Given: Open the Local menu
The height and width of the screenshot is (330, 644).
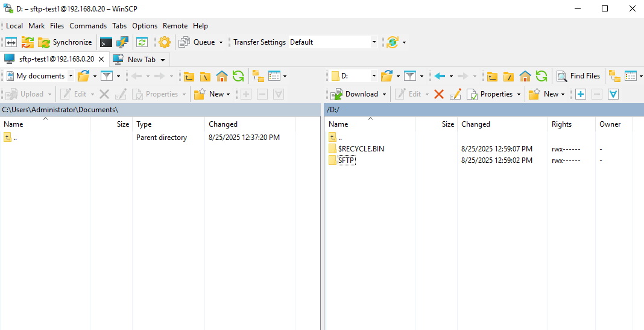Looking at the screenshot, I should click(14, 25).
